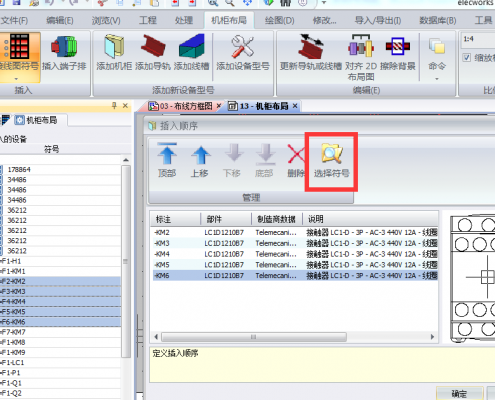Click the horizontal scrollbar under the table
Image resolution: width=495 pixels, height=400 pixels.
(x=254, y=337)
